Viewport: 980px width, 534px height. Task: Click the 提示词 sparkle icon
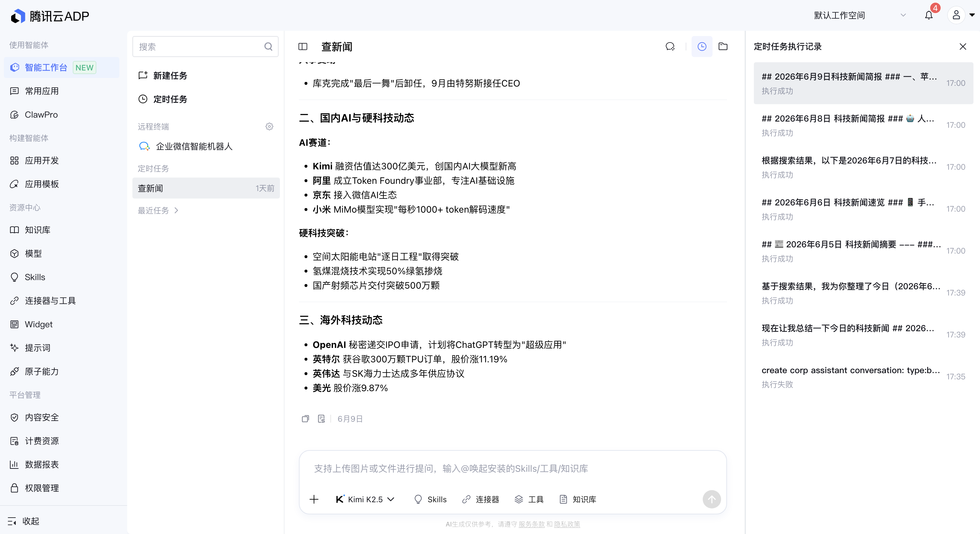tap(14, 348)
